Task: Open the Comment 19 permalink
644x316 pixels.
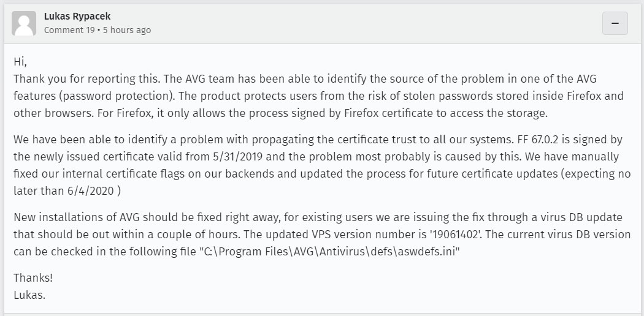Action: (x=69, y=30)
